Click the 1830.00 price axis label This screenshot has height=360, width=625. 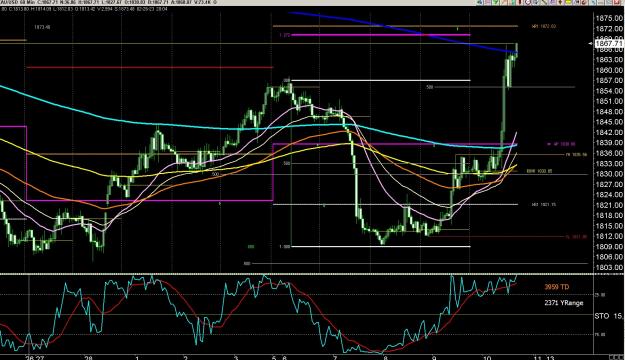click(x=609, y=174)
